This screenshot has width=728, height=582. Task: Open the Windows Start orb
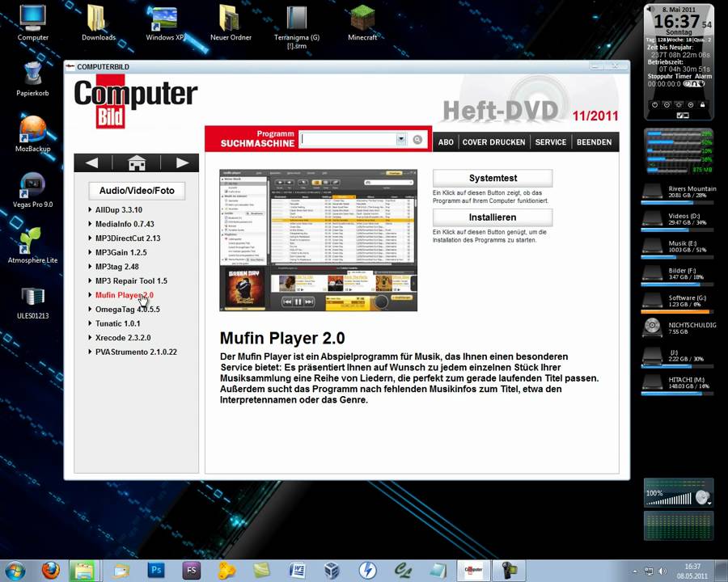tap(15, 571)
